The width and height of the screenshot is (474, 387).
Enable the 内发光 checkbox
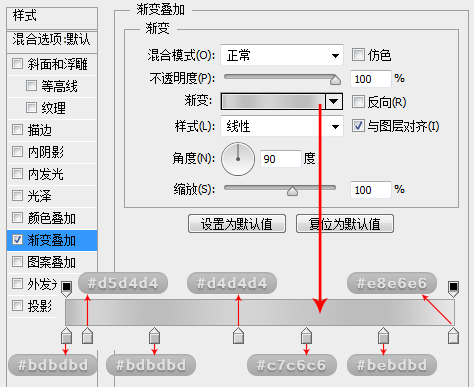point(17,174)
